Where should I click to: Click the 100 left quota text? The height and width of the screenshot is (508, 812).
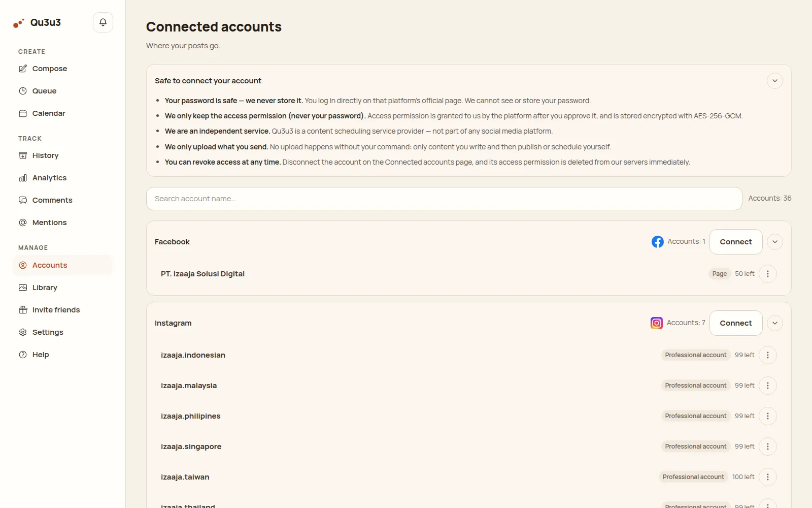coord(743,477)
